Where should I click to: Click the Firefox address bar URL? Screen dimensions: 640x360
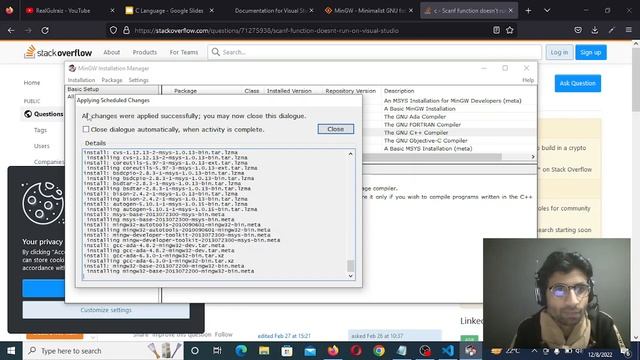266,31
